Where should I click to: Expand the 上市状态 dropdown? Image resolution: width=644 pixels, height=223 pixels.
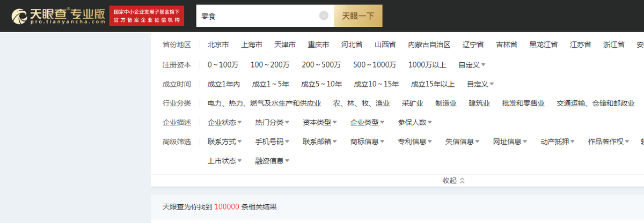click(225, 161)
